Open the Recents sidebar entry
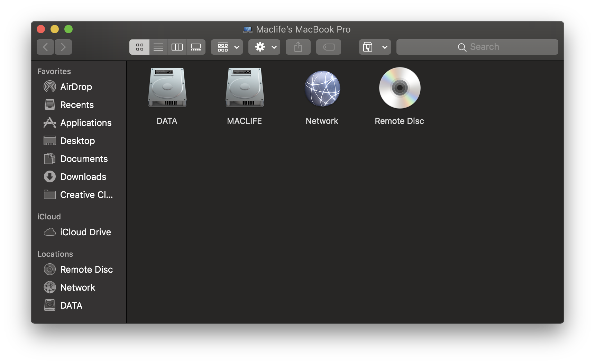Viewport: 595px width, 364px height. point(77,105)
